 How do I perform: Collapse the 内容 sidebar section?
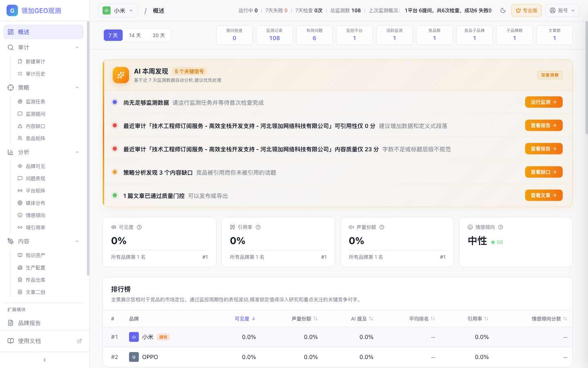tap(77, 241)
